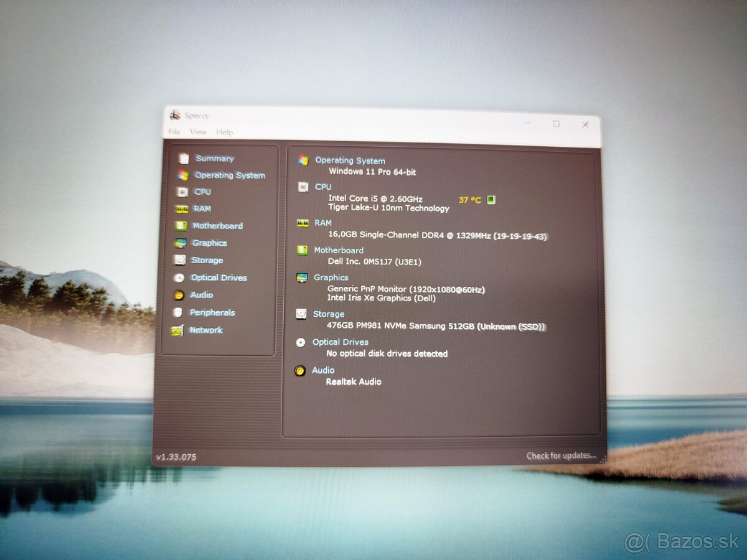Click the Operating System sidebar icon
Viewport: 747px width, 560px height.
click(183, 175)
